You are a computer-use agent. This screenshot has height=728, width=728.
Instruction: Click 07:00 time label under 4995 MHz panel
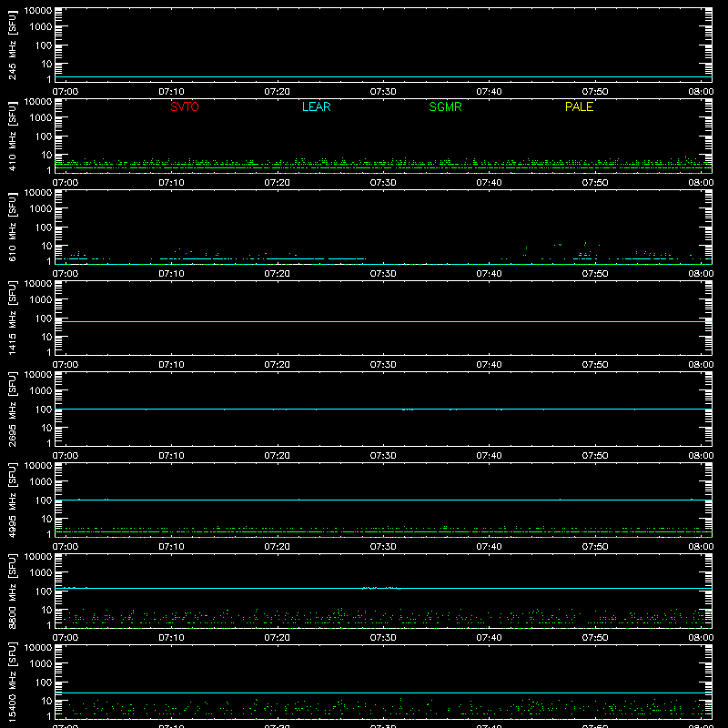[x=66, y=547]
